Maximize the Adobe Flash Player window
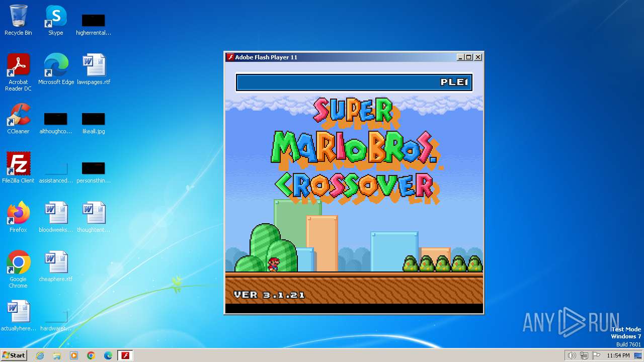The height and width of the screenshot is (362, 644). click(x=468, y=57)
